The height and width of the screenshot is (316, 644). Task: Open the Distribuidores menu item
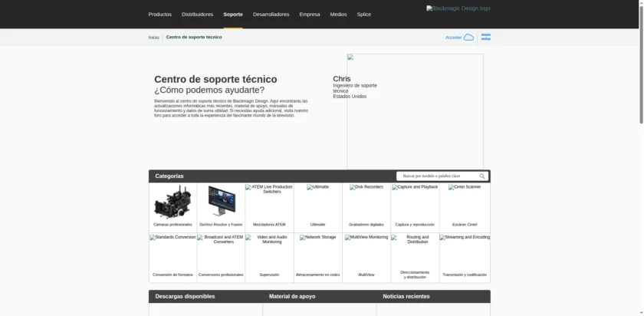coord(197,15)
